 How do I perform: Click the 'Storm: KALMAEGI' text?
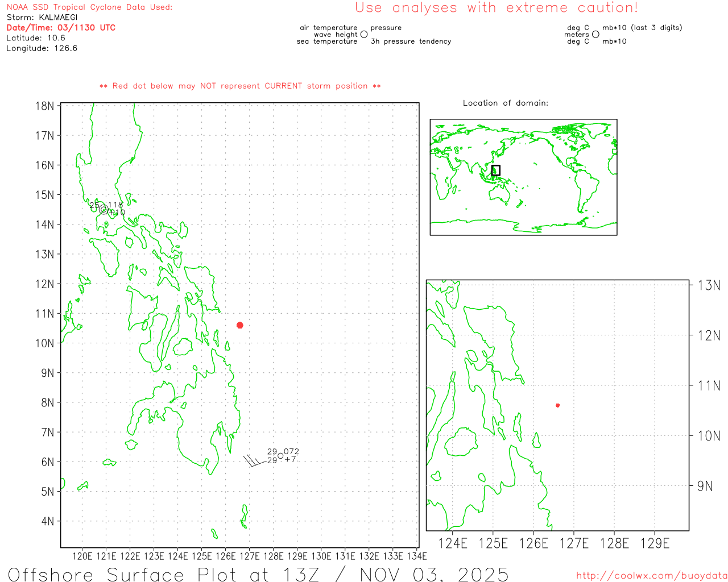tap(42, 18)
